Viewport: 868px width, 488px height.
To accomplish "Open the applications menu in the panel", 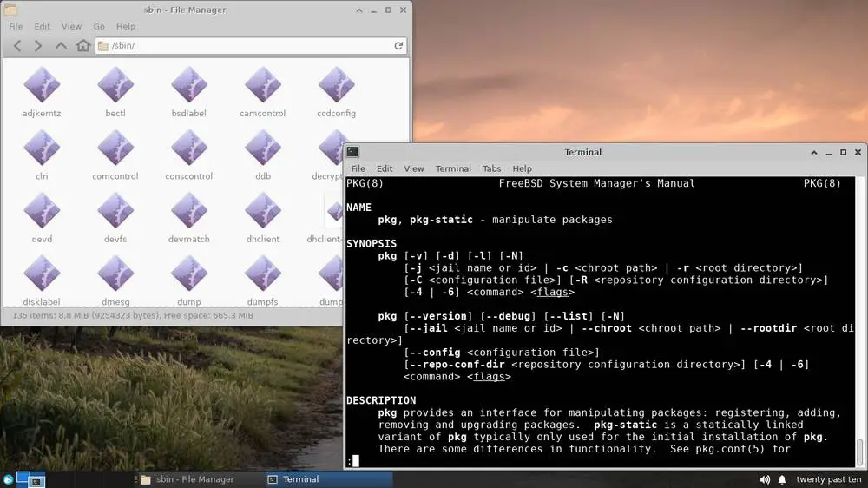I will (x=8, y=479).
